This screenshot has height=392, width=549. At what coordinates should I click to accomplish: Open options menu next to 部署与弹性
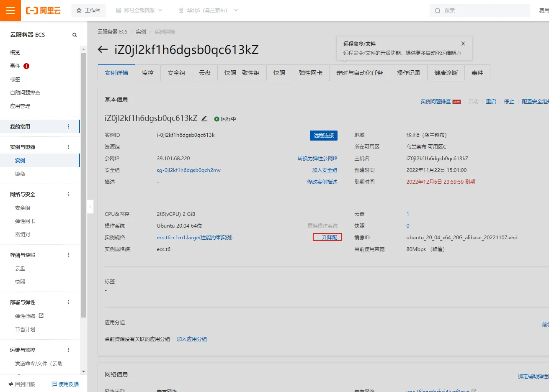(69, 302)
